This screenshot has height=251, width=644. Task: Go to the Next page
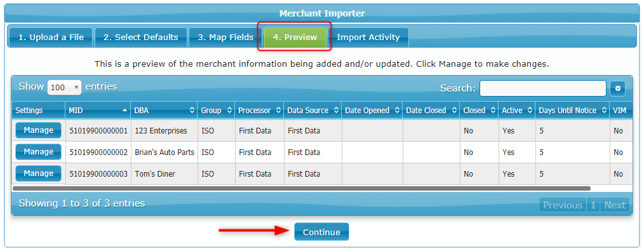(x=615, y=205)
